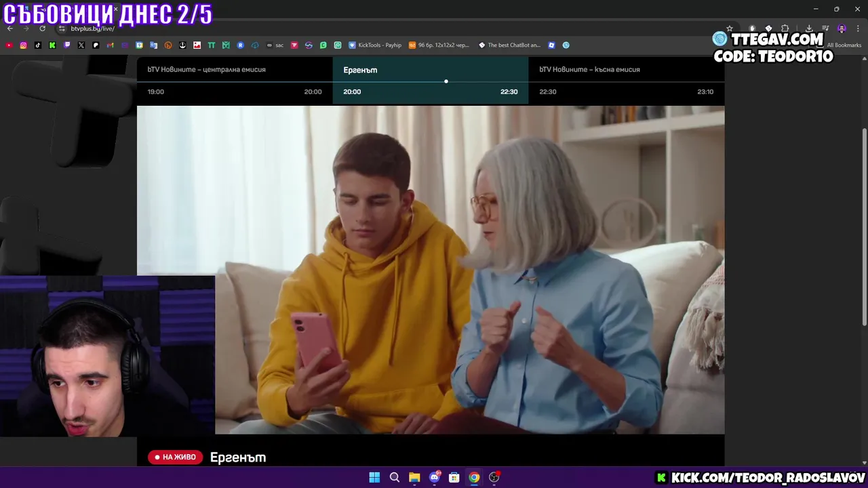Open the TikTok bookmark icon

pos(37,45)
